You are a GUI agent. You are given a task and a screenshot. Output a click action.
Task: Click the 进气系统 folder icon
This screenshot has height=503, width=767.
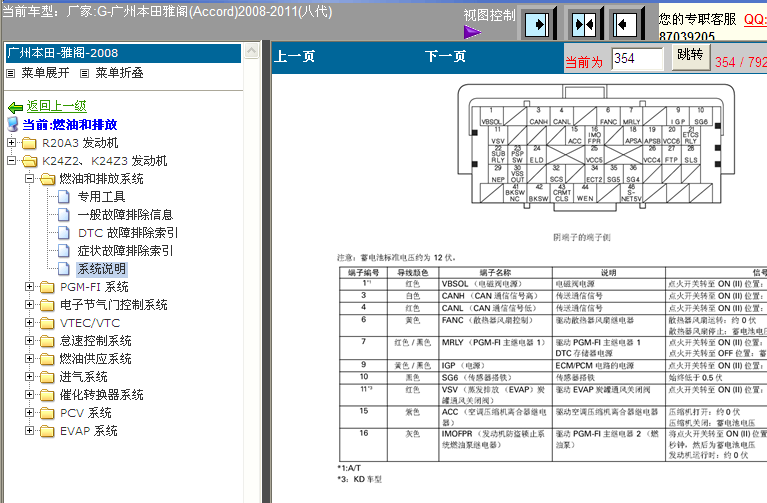coord(47,377)
